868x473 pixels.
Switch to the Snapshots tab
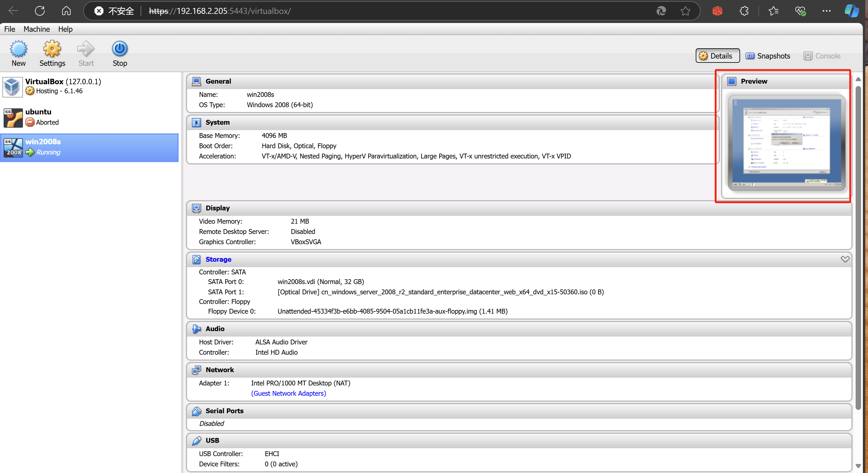pyautogui.click(x=768, y=56)
